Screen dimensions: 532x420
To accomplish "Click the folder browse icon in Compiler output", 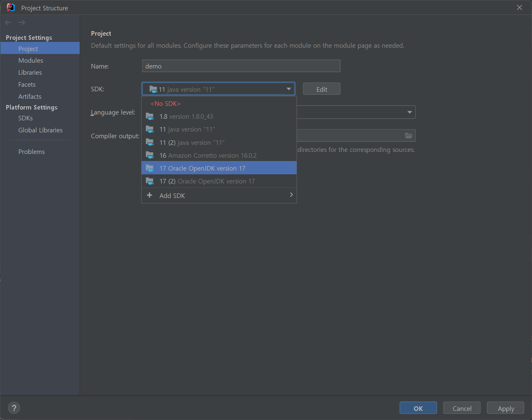I will 409,136.
